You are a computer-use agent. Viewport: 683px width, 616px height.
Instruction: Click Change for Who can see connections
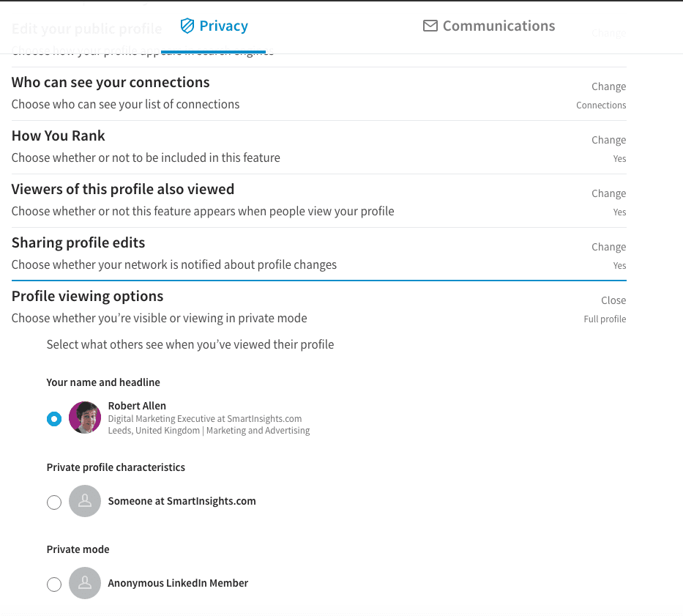coord(608,86)
